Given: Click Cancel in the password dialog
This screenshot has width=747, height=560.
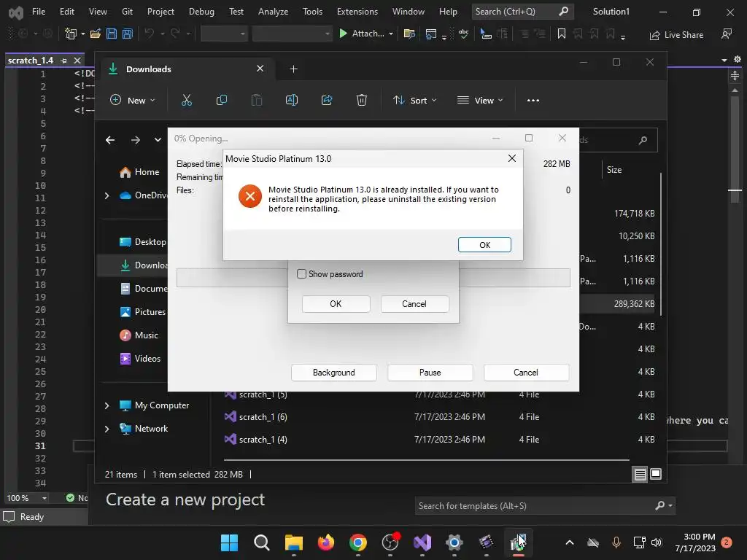Looking at the screenshot, I should 414,304.
